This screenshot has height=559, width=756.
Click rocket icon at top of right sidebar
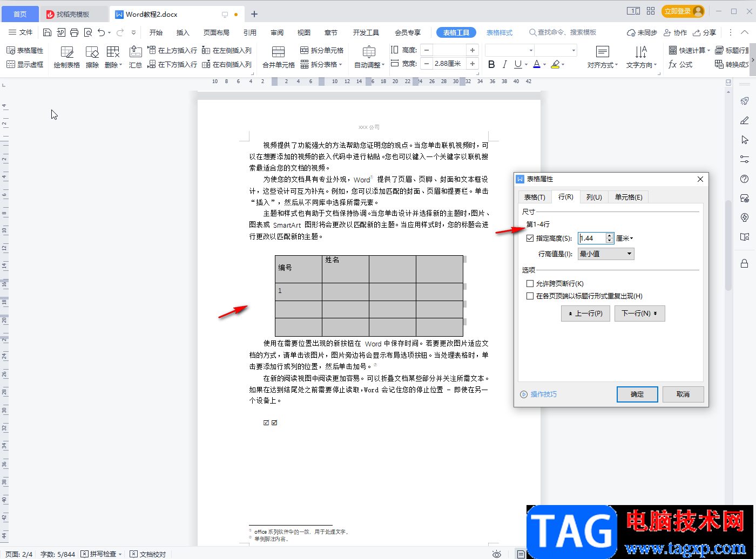click(x=745, y=101)
